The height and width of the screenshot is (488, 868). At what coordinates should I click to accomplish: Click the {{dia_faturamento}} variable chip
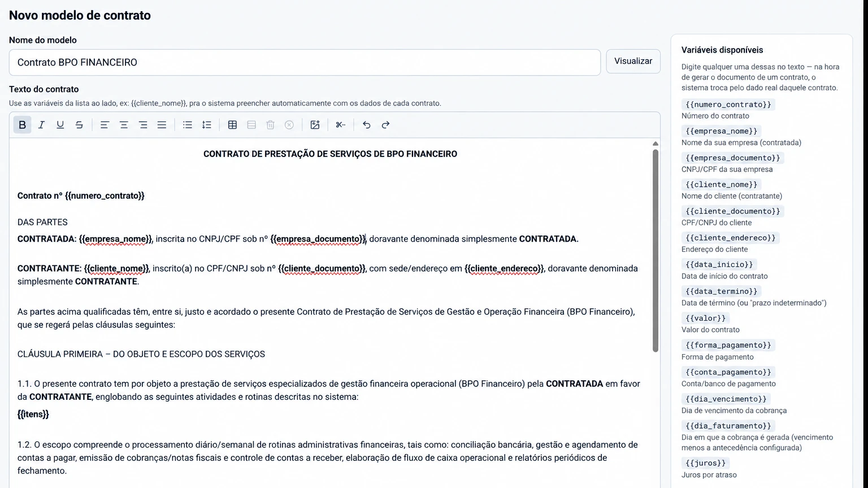[728, 426]
